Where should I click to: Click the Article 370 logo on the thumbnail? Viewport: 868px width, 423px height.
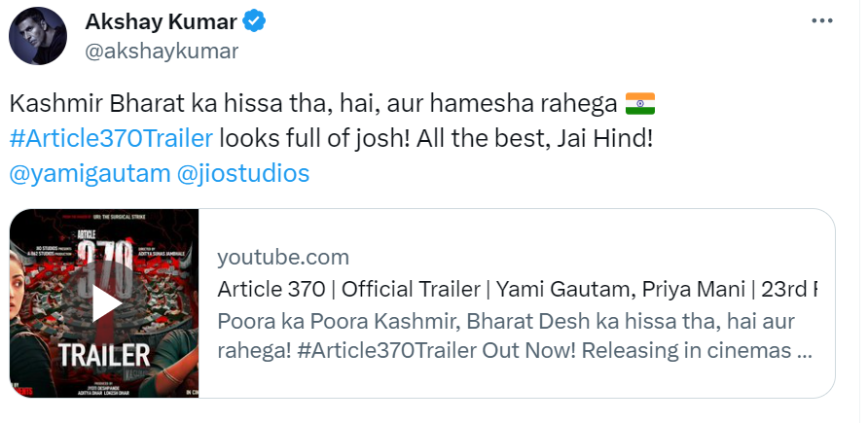tap(104, 263)
